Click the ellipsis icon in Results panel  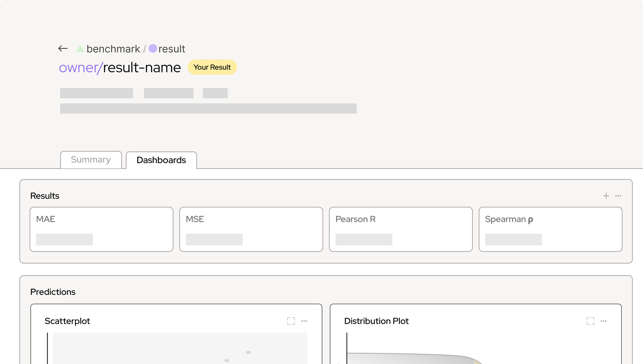618,196
